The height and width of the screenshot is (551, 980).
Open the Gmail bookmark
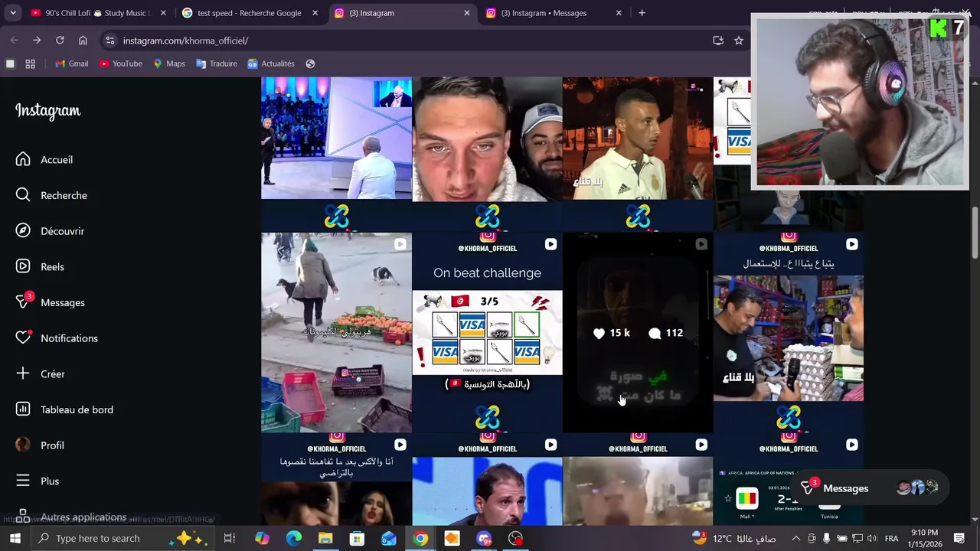[x=71, y=64]
